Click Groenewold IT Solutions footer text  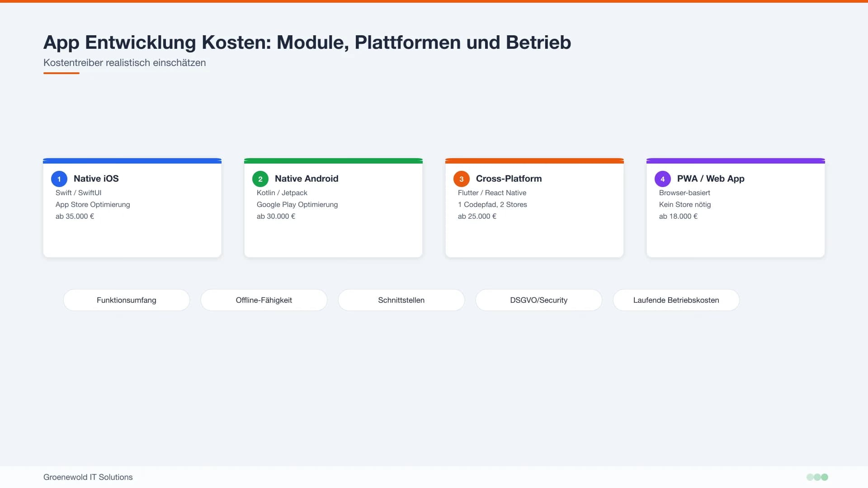[88, 477]
